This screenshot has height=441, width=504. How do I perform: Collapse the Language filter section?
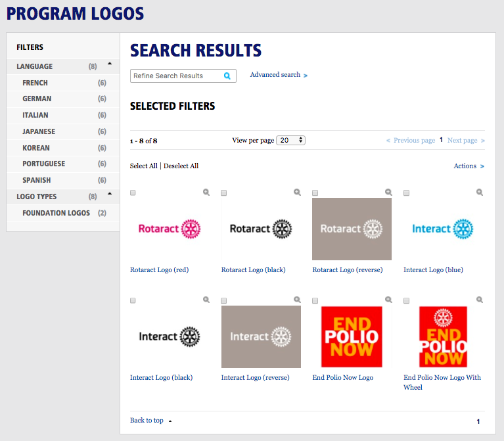(x=110, y=64)
